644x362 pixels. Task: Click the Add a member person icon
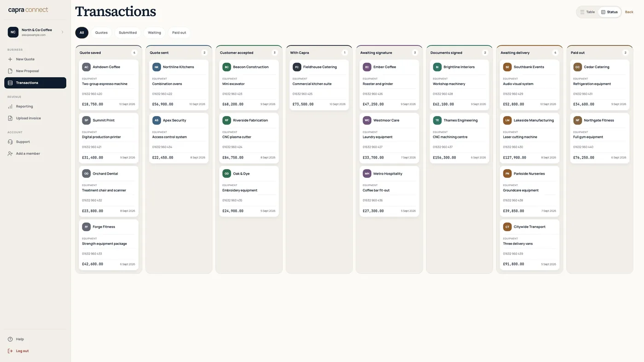point(10,153)
